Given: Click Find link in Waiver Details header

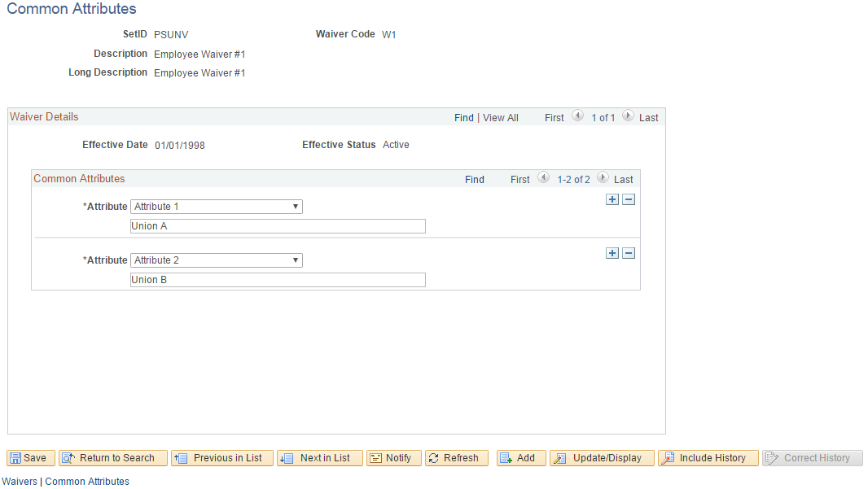Looking at the screenshot, I should (x=464, y=118).
